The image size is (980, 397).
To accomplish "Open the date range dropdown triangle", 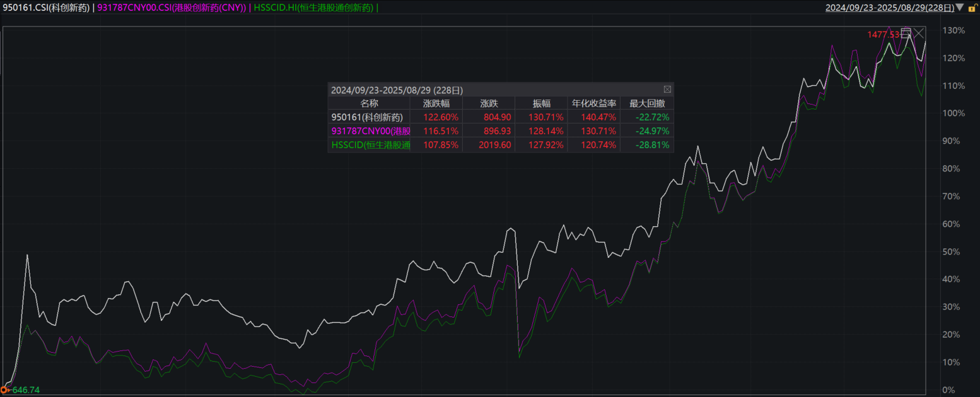I will click(959, 8).
